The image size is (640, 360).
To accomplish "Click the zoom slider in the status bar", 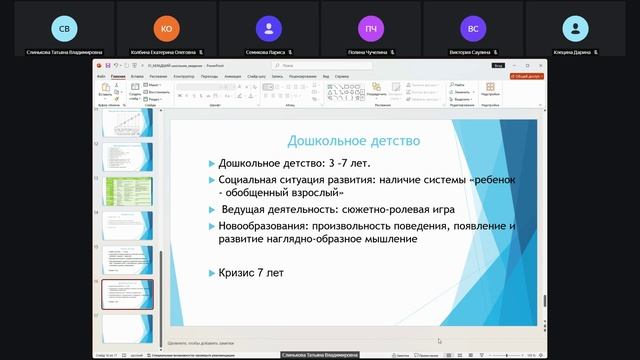I will [x=506, y=356].
